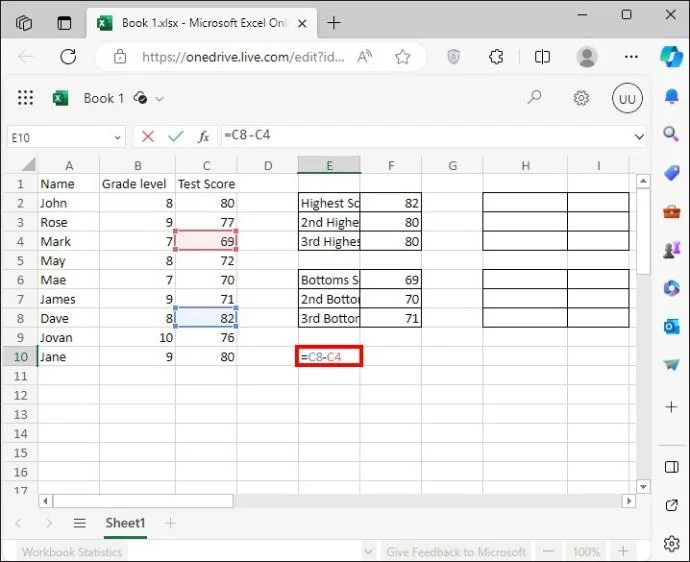Open the save status cloud icon

[x=140, y=97]
